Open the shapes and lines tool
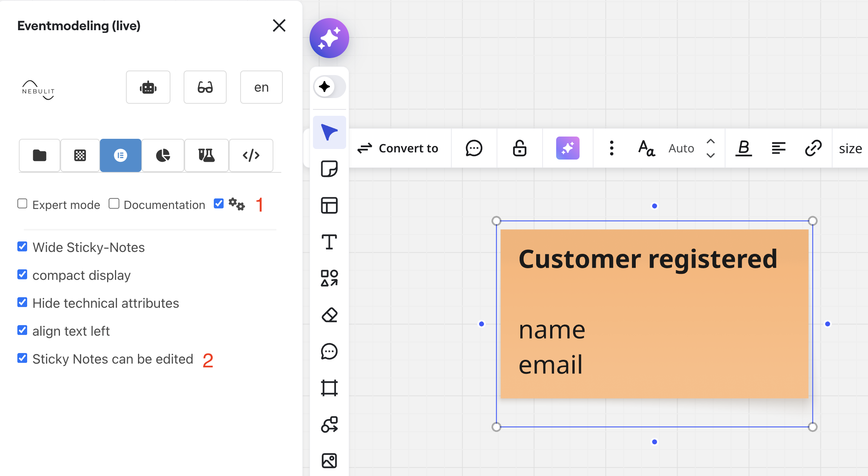 [x=329, y=278]
